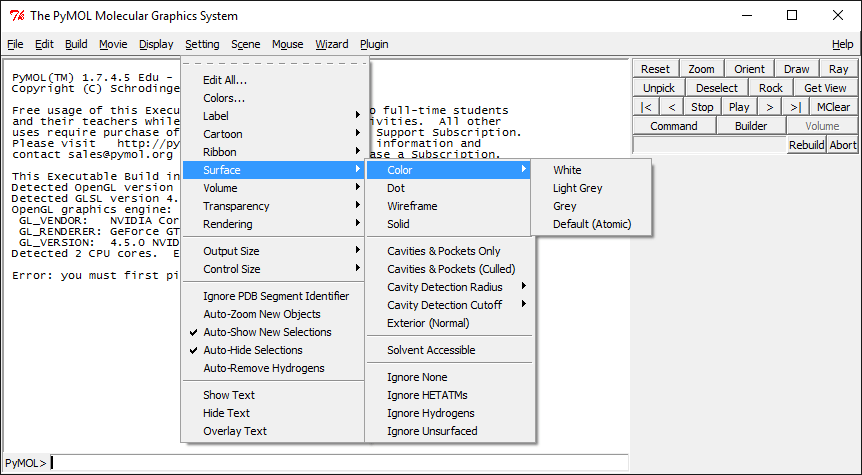
Task: Open the Scene menu
Action: 246,44
